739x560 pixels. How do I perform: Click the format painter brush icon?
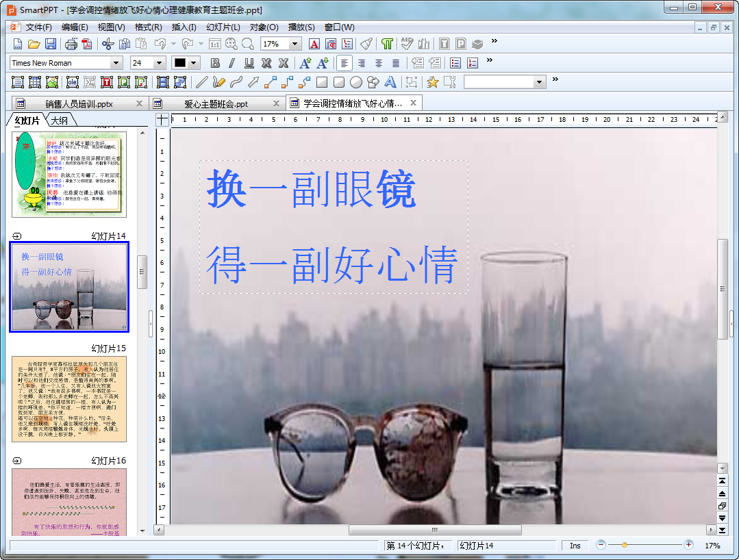tap(366, 44)
